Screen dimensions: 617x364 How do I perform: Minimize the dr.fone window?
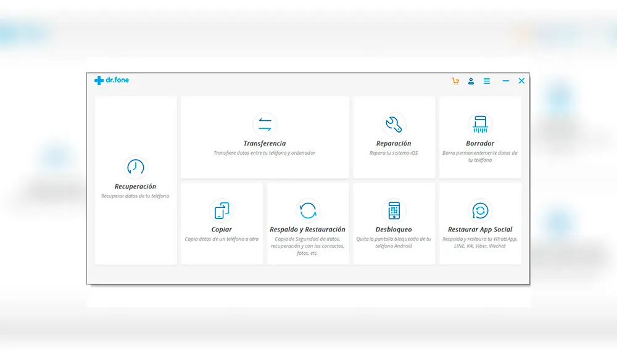[x=506, y=81]
